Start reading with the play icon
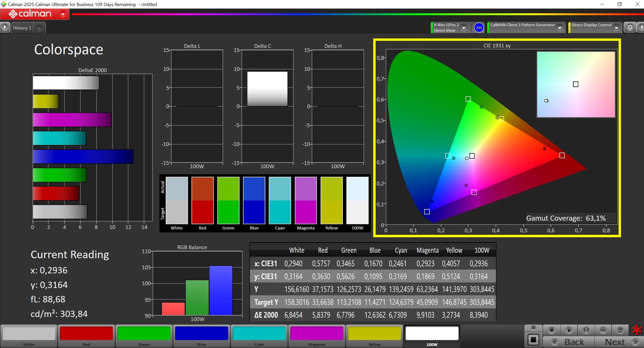 [569, 330]
